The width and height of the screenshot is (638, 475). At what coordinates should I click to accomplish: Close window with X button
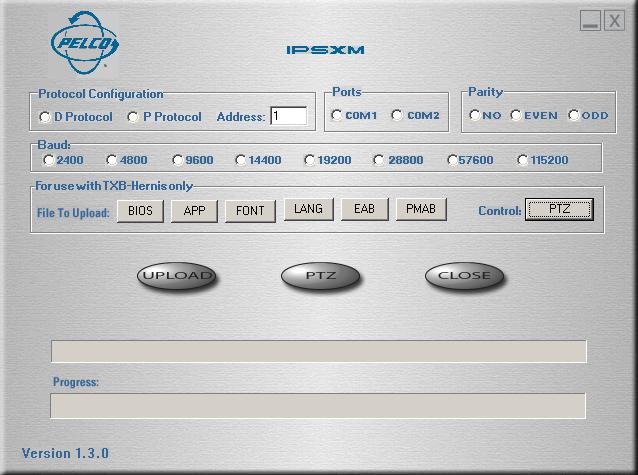point(614,20)
